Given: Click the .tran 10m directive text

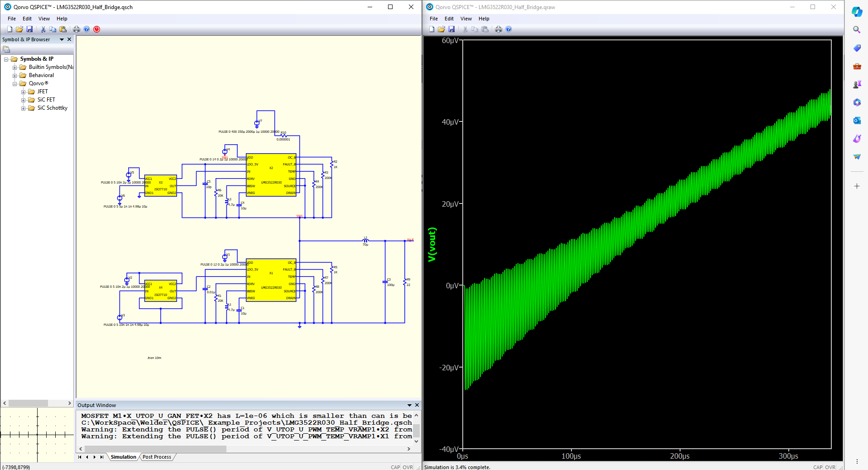Looking at the screenshot, I should tap(154, 358).
